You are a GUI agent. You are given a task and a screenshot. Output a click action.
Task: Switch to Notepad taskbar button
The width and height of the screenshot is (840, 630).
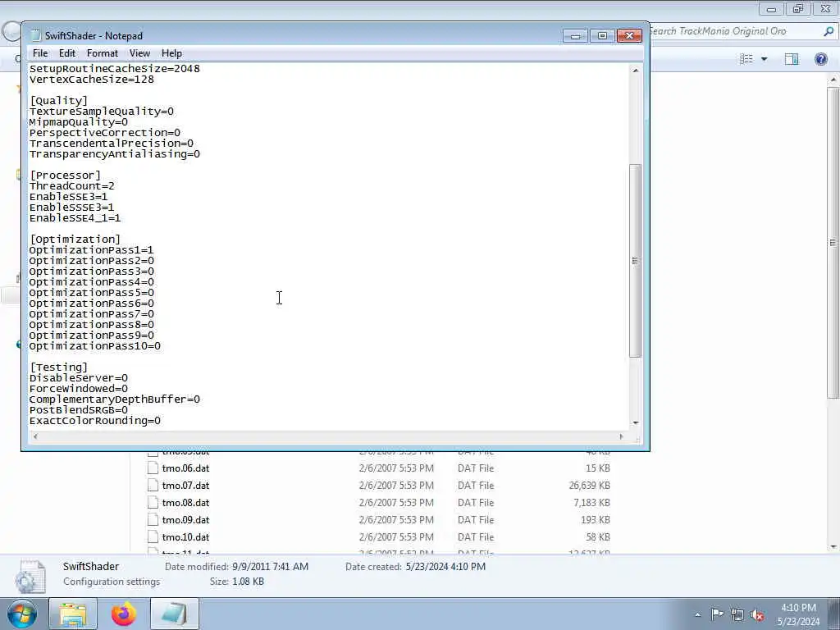[175, 614]
